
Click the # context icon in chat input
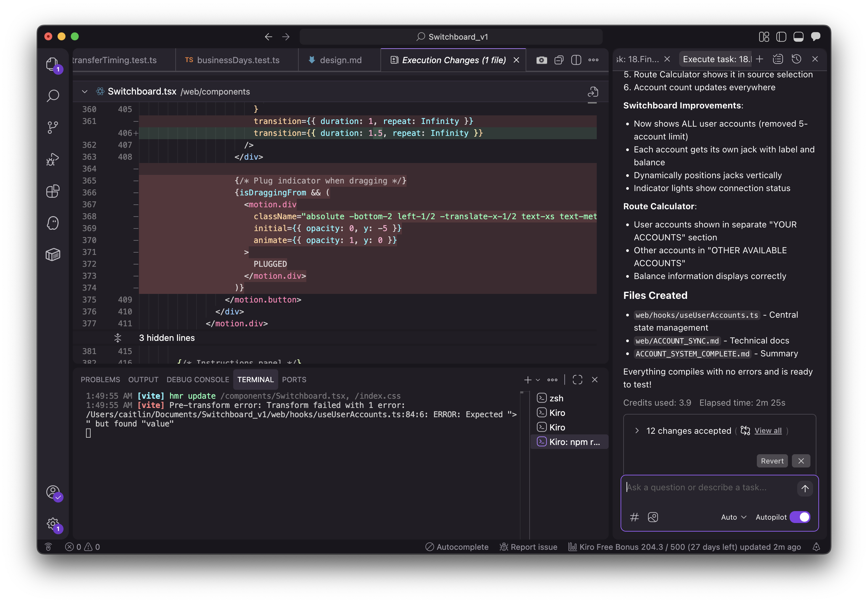tap(634, 517)
